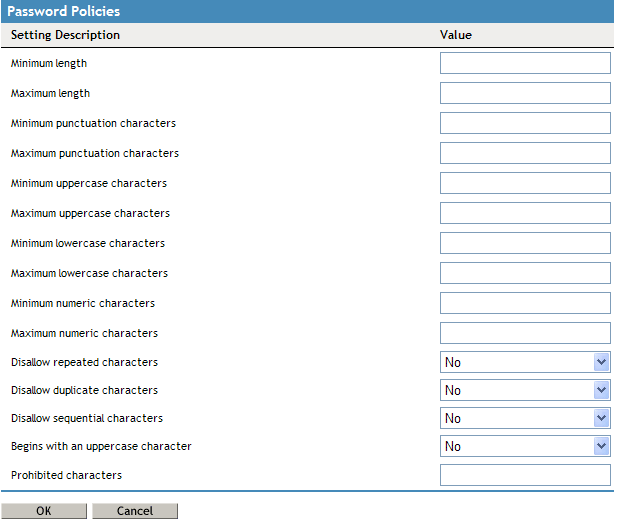This screenshot has height=524, width=621.
Task: Select the Minimum uppercase characters input
Action: 525,183
